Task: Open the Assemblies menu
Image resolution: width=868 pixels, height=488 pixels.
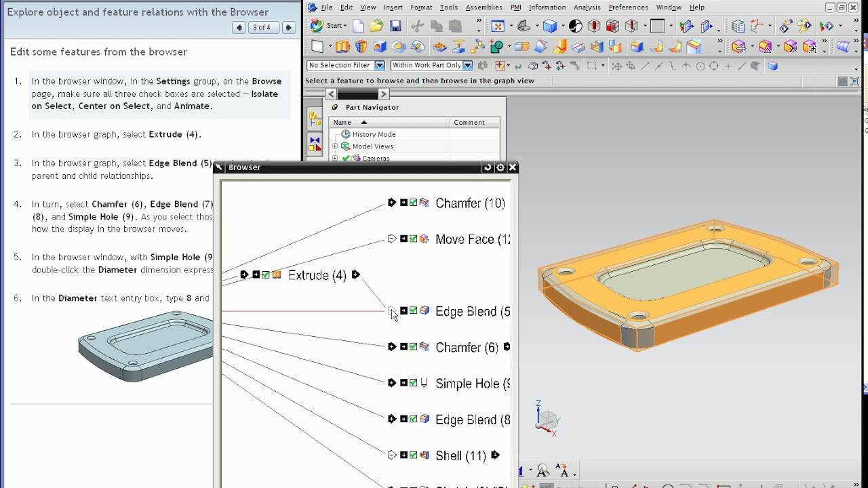Action: click(x=484, y=7)
